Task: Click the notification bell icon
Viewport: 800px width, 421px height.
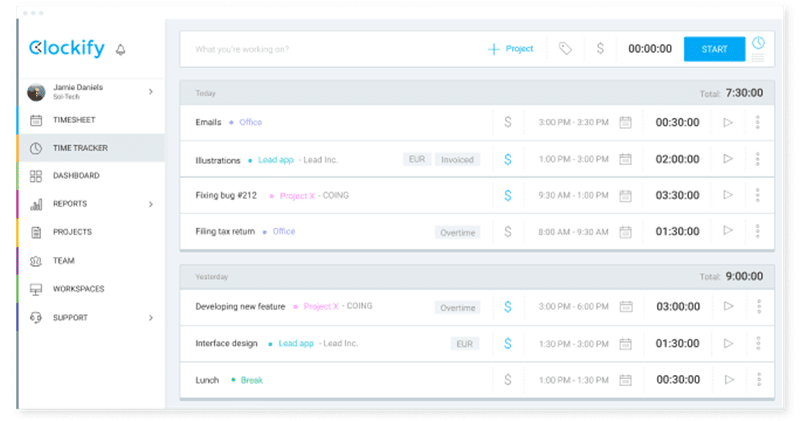Action: click(x=120, y=49)
